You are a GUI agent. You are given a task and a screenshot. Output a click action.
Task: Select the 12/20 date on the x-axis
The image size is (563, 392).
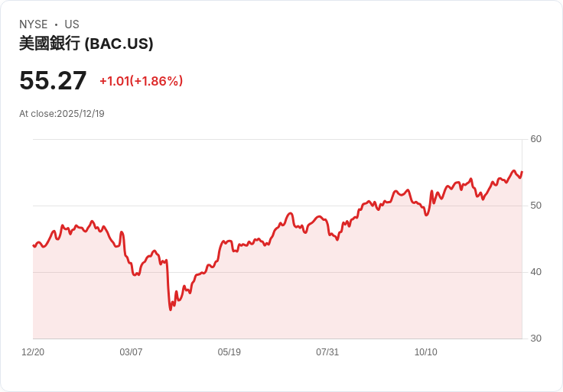[x=33, y=352]
